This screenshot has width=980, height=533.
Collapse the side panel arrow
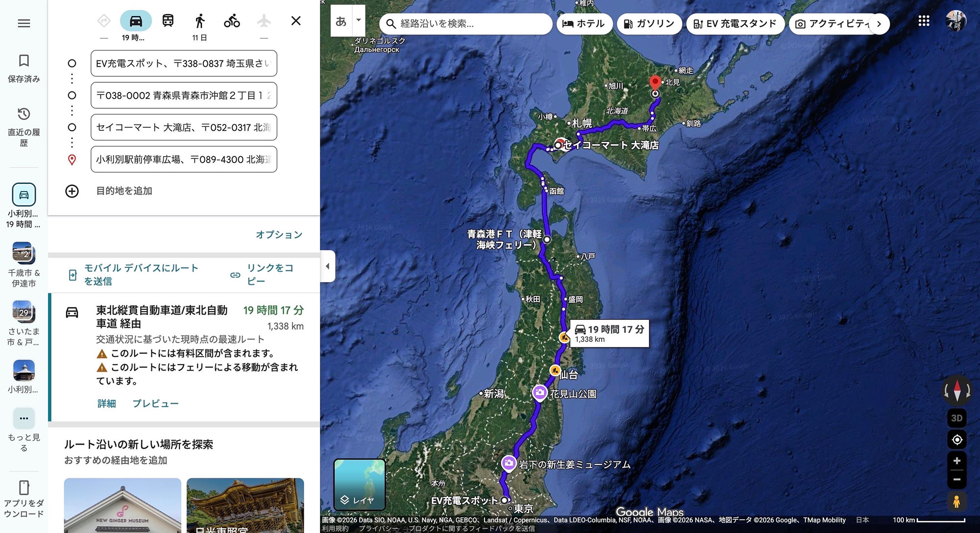[x=327, y=266]
